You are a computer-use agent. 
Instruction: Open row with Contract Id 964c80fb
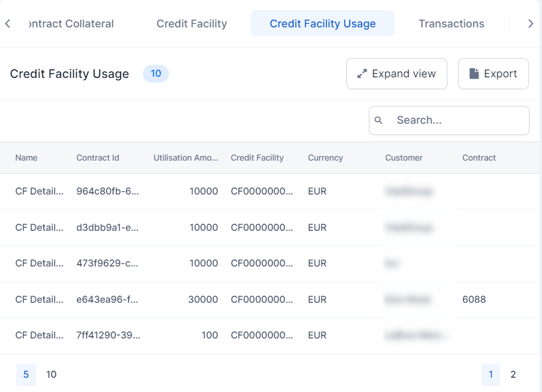107,192
